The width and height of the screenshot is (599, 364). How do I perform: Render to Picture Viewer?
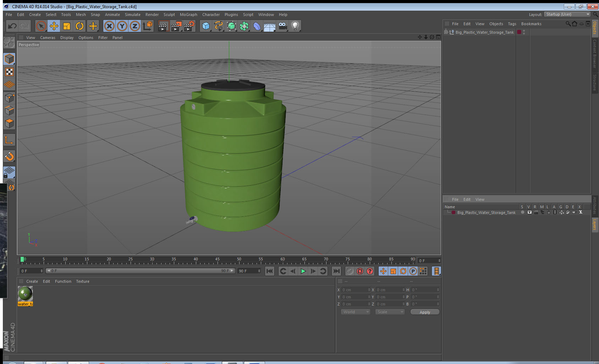point(176,26)
